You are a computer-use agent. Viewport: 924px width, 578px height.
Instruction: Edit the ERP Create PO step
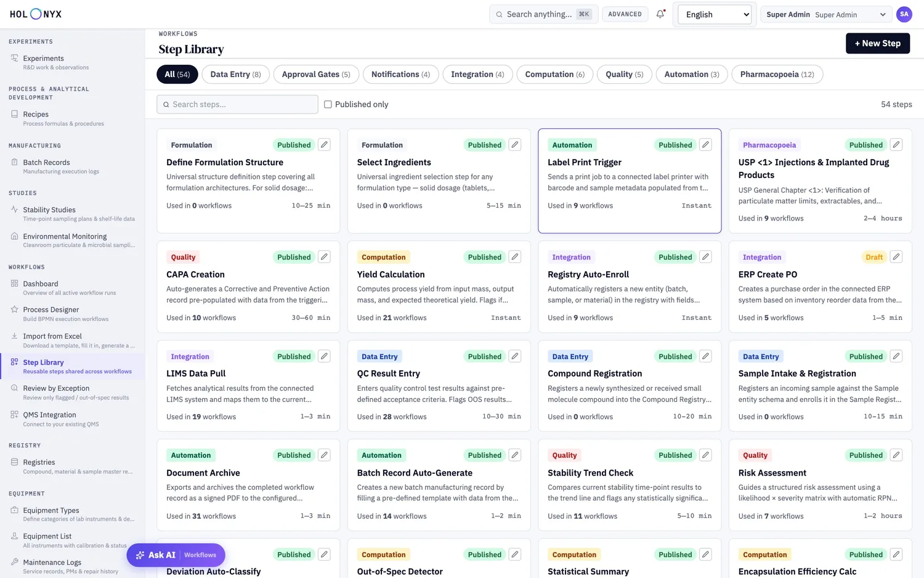pos(896,257)
